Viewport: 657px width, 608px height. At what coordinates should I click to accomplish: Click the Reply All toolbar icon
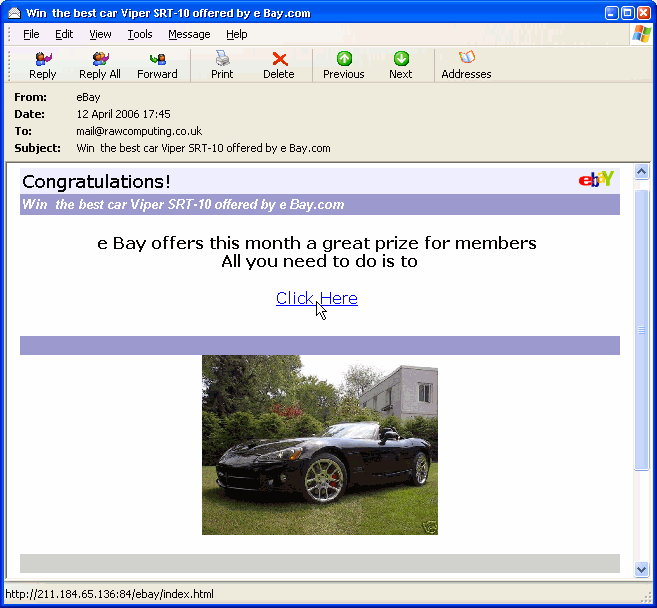(x=100, y=65)
